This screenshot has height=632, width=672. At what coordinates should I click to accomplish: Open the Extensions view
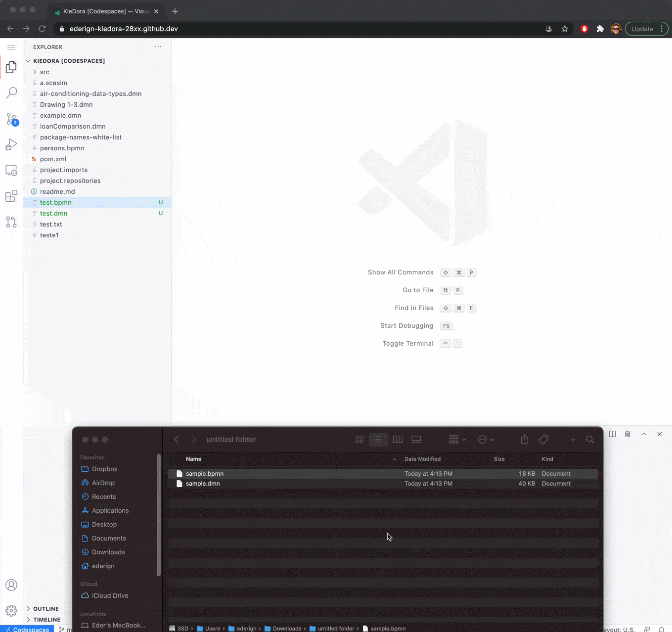11,196
